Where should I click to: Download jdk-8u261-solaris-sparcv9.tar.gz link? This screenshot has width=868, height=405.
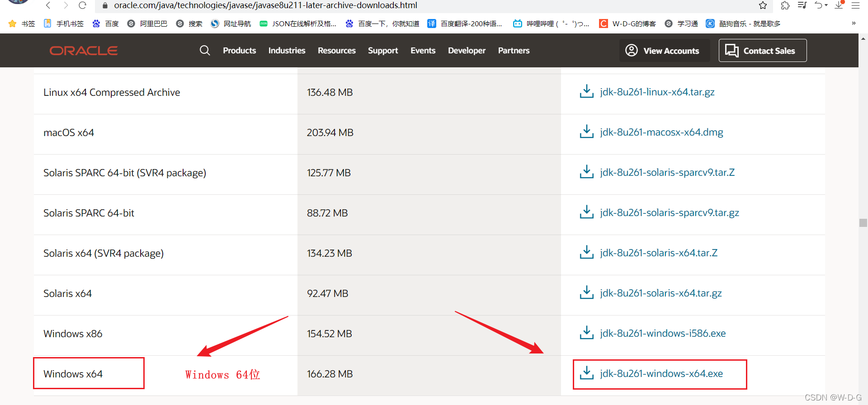click(x=670, y=213)
